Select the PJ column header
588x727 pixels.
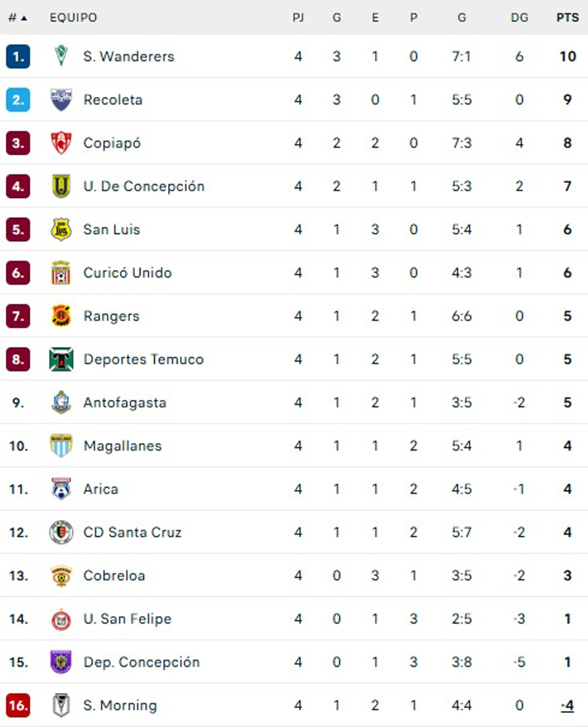[x=298, y=17]
